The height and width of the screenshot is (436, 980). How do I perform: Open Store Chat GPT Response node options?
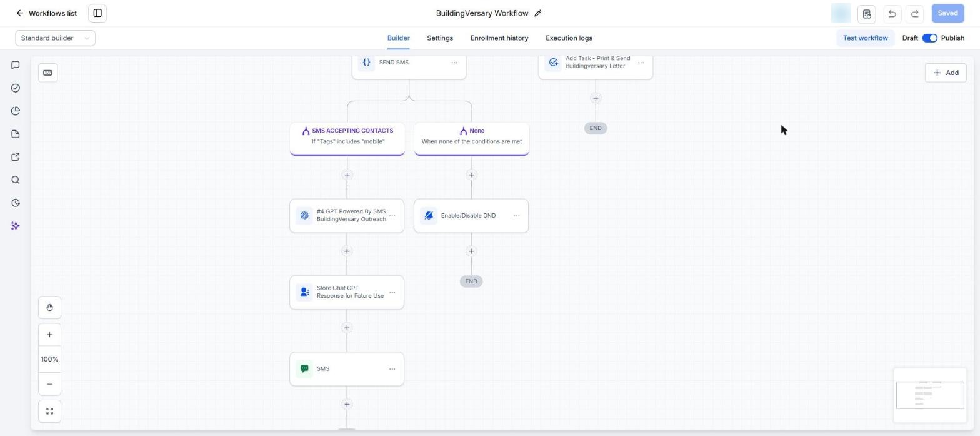coord(392,292)
